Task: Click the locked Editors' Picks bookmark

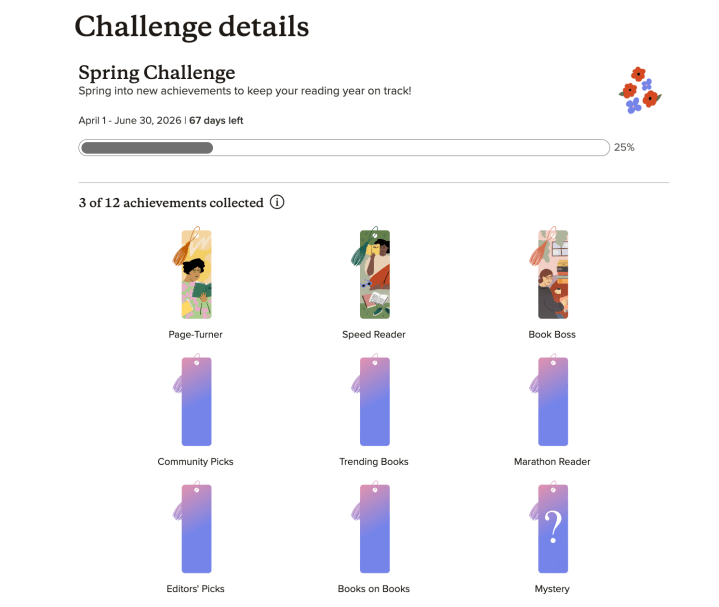Action: pos(196,528)
